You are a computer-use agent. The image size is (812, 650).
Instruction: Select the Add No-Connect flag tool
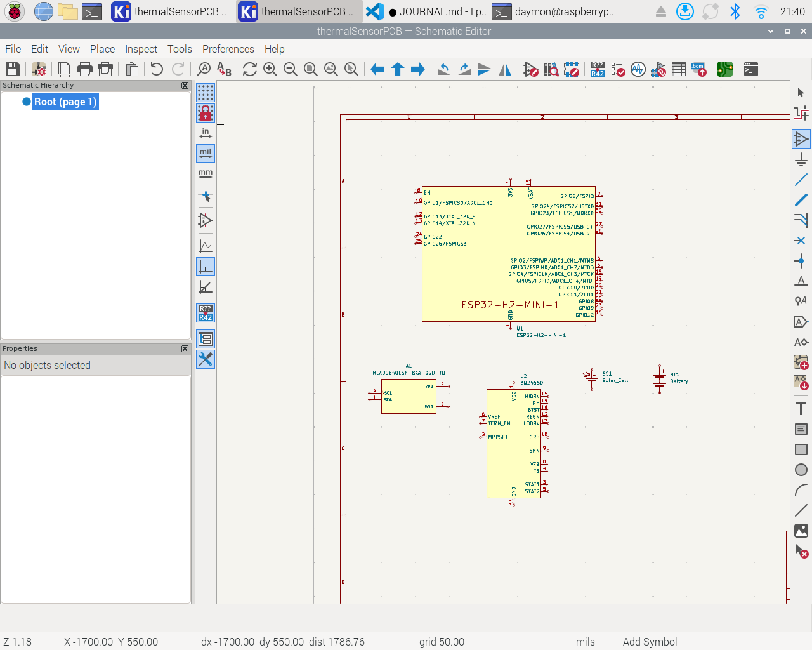801,241
